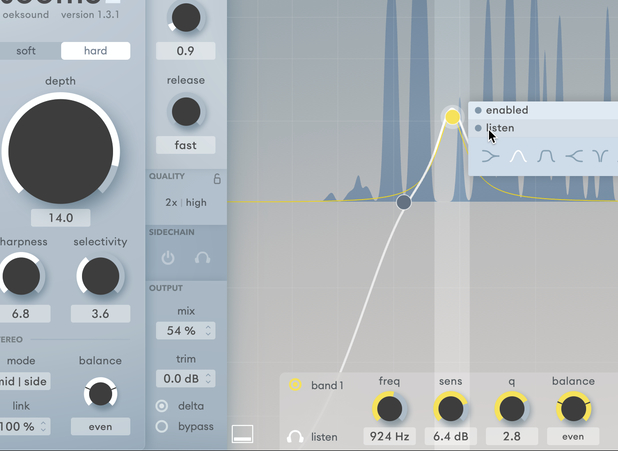Open the trim 0.0 dB value stepper
This screenshot has height=451, width=618.
(x=186, y=379)
